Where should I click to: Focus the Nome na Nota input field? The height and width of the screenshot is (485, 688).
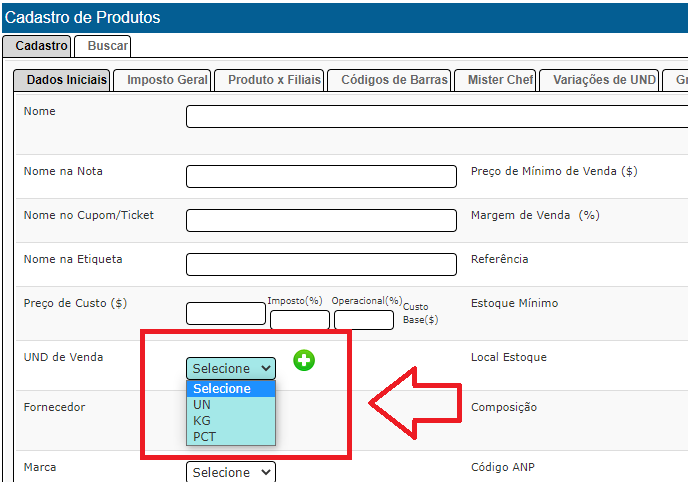[x=321, y=176]
